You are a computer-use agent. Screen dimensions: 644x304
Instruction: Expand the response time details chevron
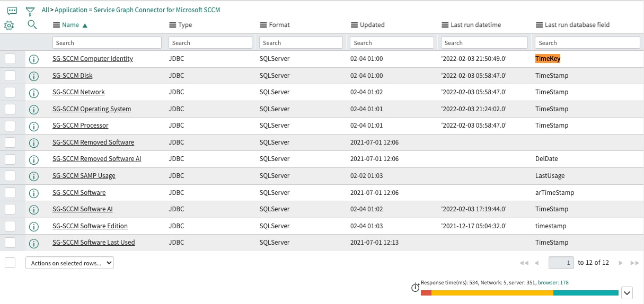click(627, 292)
